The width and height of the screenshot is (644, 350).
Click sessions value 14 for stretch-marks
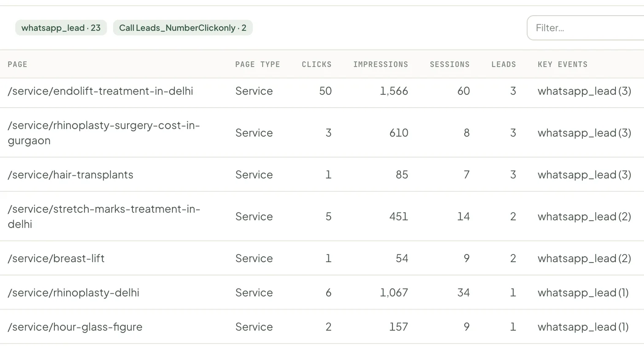(464, 217)
